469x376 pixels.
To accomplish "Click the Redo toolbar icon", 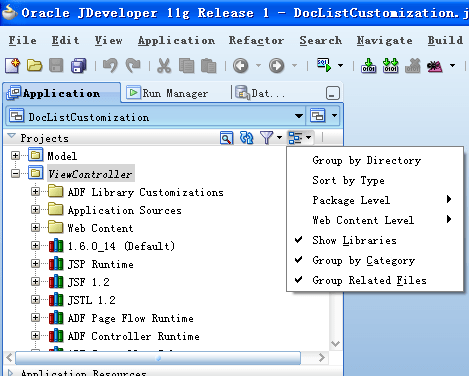I will 133,65.
